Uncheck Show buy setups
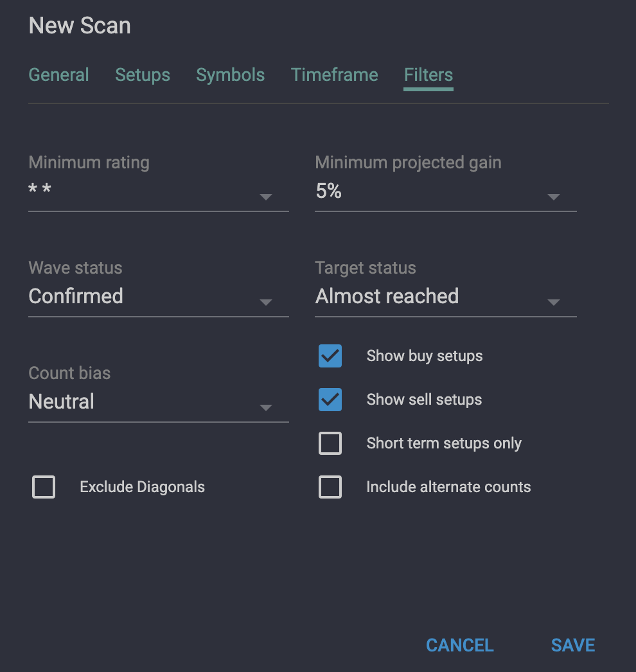Viewport: 636px width, 672px height. [330, 356]
